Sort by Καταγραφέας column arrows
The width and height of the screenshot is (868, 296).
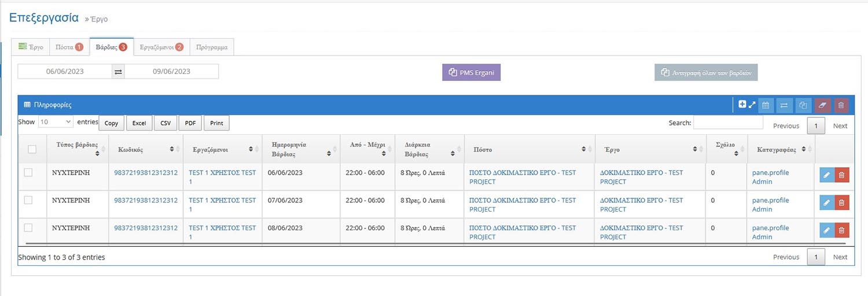tap(803, 149)
